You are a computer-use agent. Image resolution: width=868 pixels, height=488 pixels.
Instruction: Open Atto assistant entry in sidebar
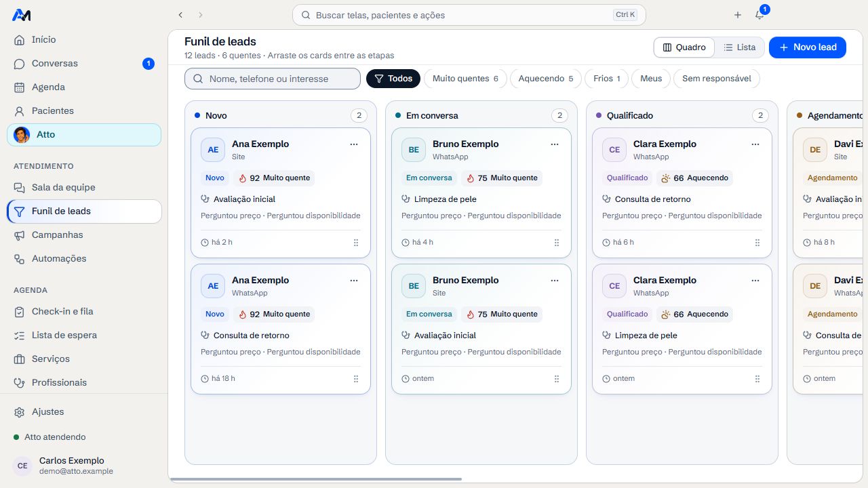[84, 135]
